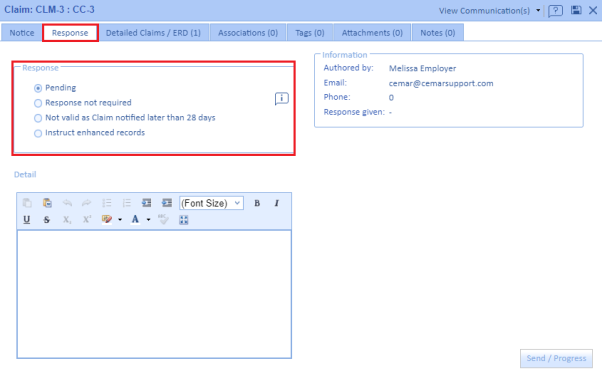Click the indent icon beside Font Size box
602x381 pixels.
click(x=167, y=203)
